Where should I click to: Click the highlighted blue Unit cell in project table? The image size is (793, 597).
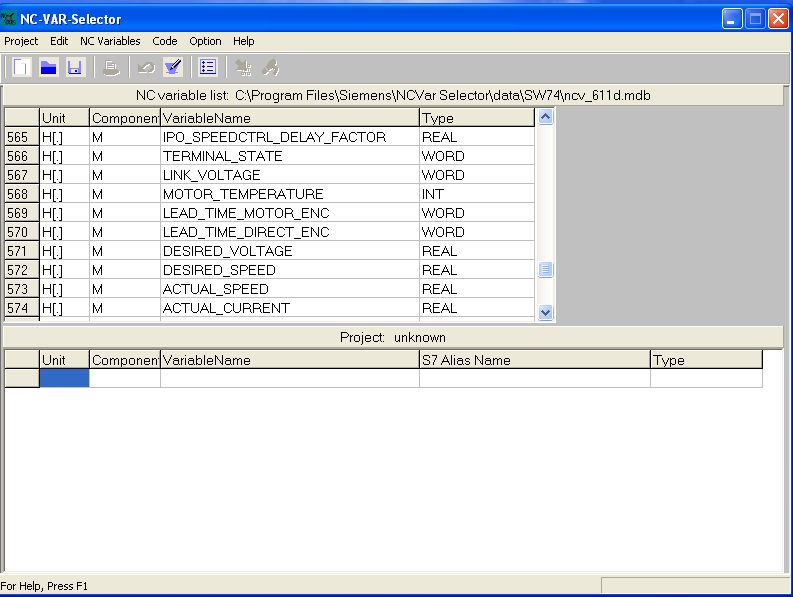tap(64, 378)
